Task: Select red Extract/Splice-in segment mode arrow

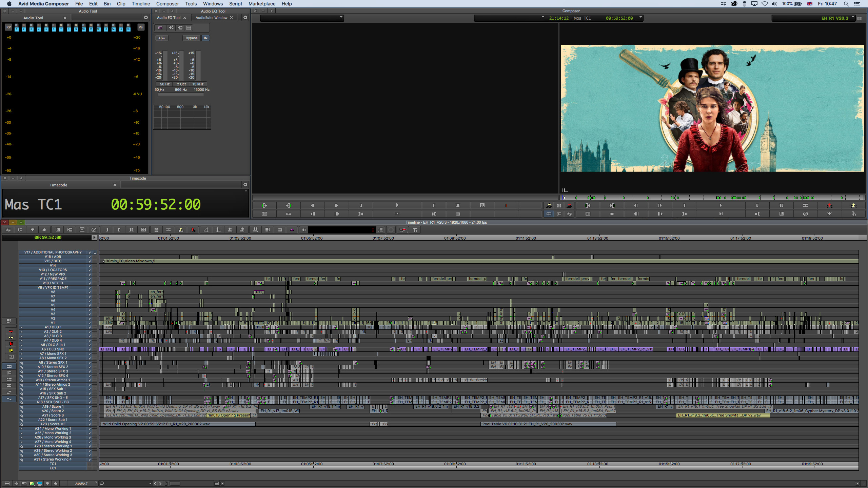Action: pos(11,331)
